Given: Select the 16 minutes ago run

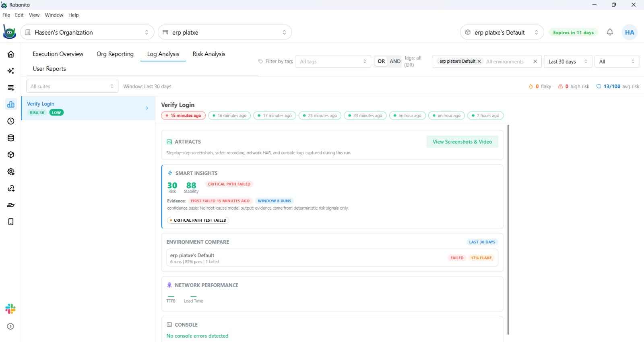Looking at the screenshot, I should (x=229, y=115).
